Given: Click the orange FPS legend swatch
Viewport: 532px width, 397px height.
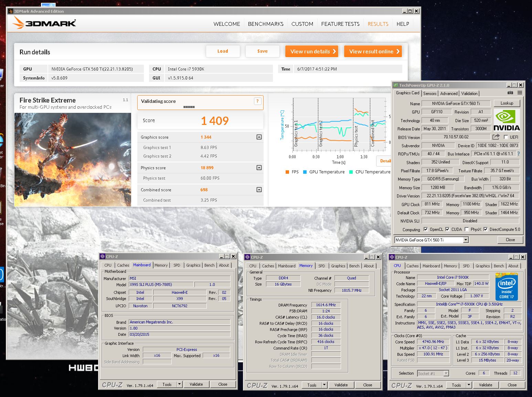Looking at the screenshot, I should 287,172.
